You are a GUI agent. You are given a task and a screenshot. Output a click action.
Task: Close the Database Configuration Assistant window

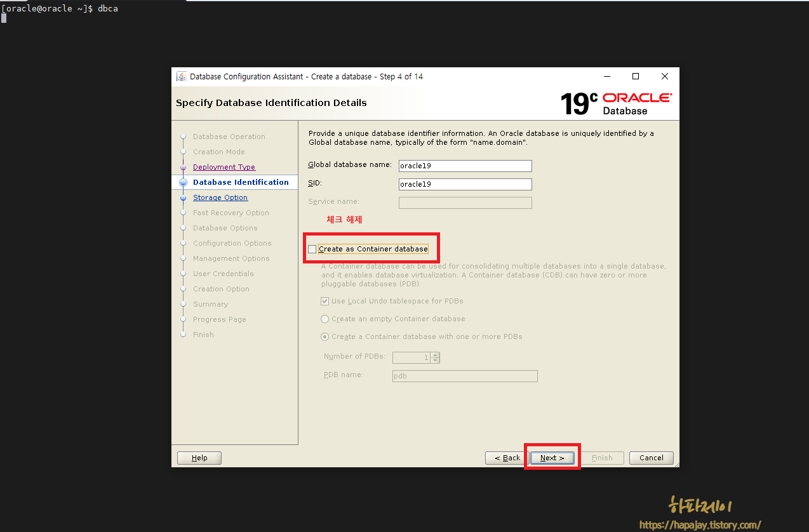click(665, 76)
